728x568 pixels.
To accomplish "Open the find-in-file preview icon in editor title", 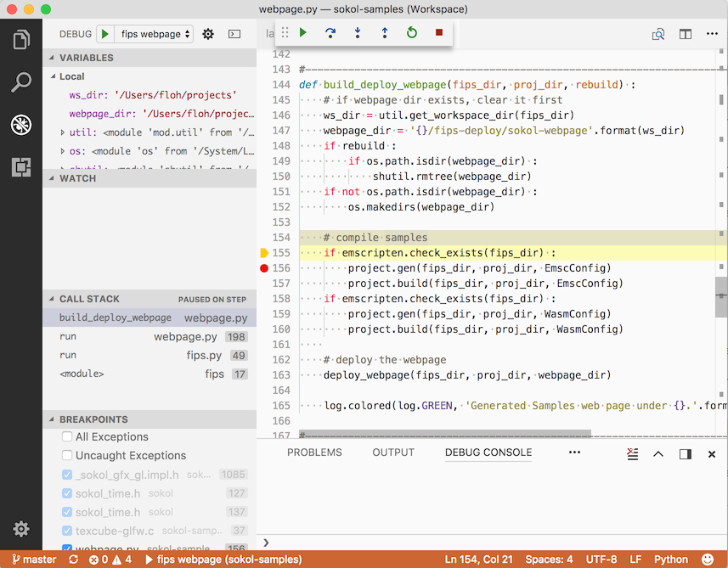I will point(657,34).
